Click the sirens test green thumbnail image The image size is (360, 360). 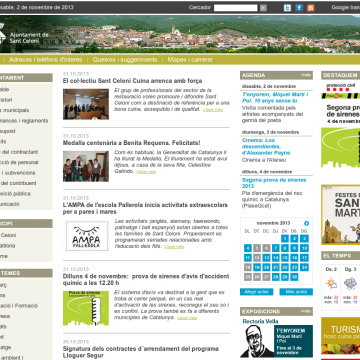click(x=86, y=308)
